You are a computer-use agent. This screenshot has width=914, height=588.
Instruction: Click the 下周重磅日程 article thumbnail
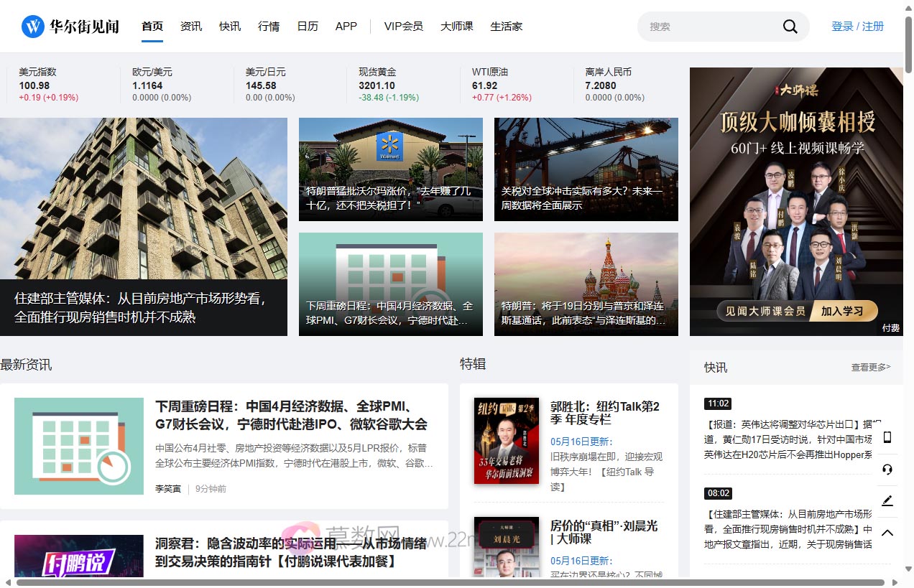pyautogui.click(x=78, y=446)
